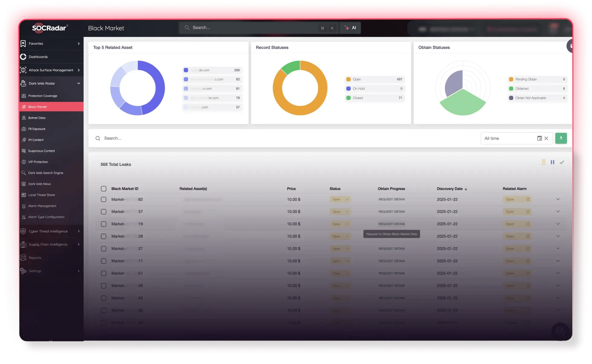Click the Pending Obtain legend entry
Image resolution: width=592 pixels, height=364 pixels.
tap(537, 79)
